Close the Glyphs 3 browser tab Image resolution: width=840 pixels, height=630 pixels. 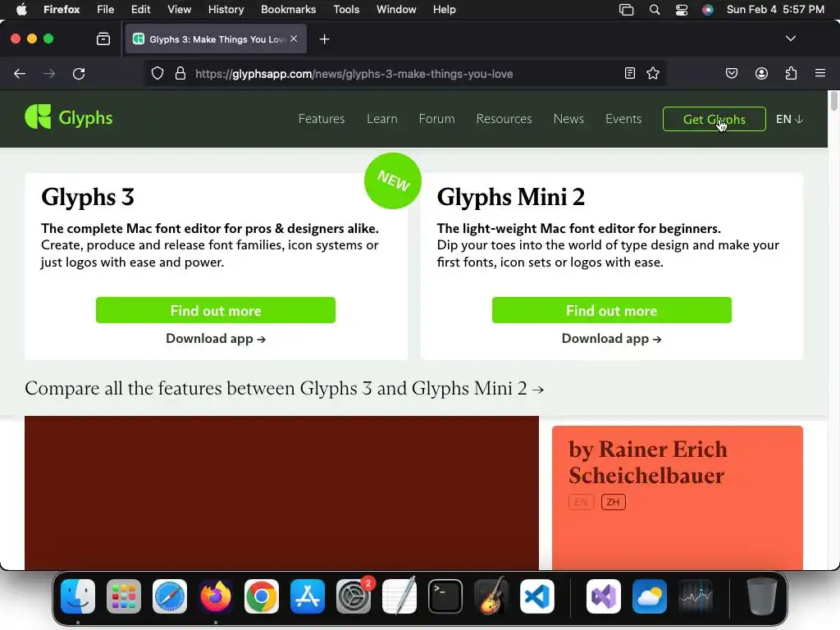294,39
